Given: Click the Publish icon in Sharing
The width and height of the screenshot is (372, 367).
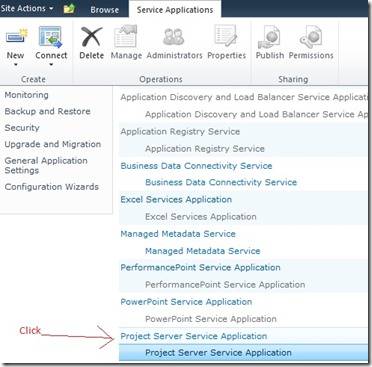Looking at the screenshot, I should [269, 37].
